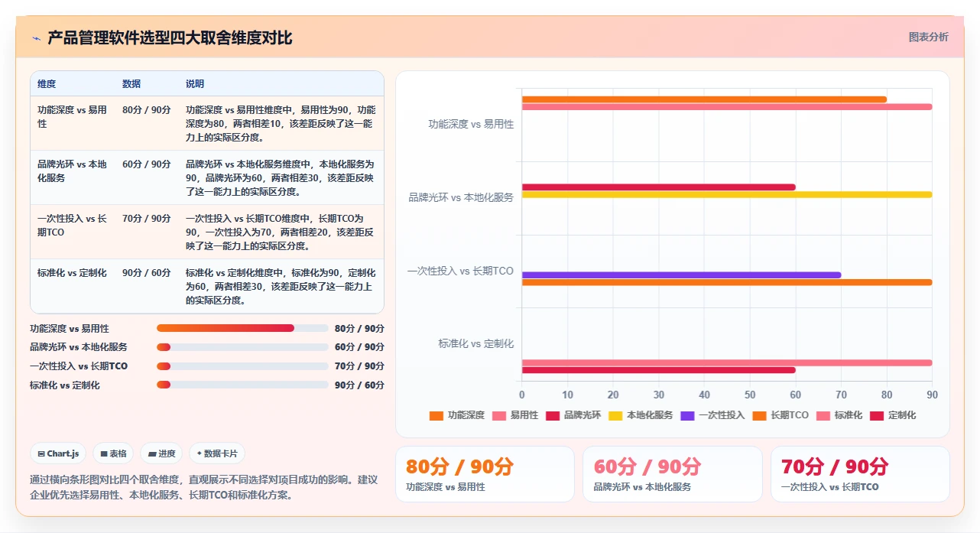Click the purple 一次性投入 bar in the chart
The image size is (980, 533).
point(681,275)
